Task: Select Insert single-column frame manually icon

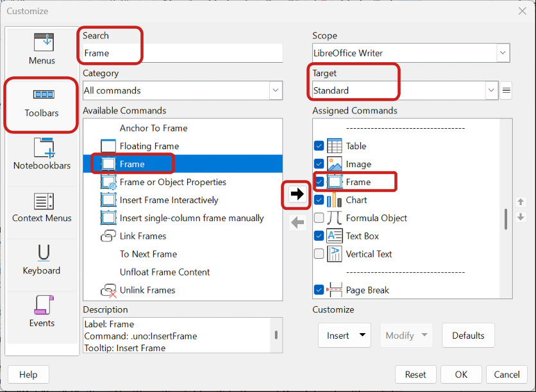Action: 108,218
